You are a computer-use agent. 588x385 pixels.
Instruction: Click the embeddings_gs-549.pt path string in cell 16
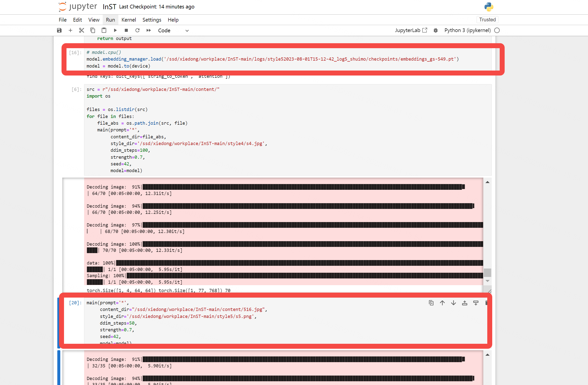[310, 59]
